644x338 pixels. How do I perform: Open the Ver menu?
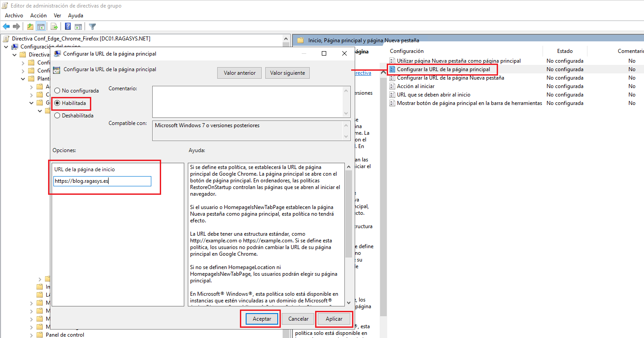(x=57, y=15)
